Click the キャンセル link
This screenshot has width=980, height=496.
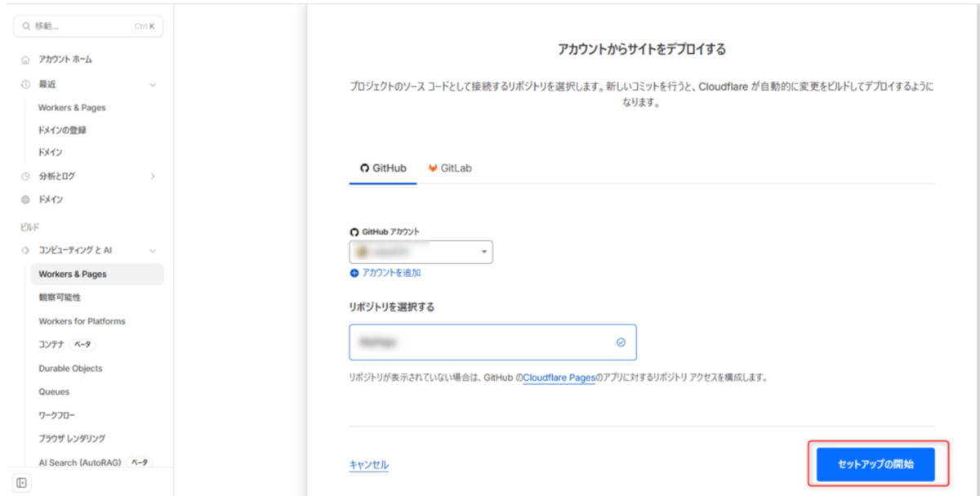[x=369, y=465]
